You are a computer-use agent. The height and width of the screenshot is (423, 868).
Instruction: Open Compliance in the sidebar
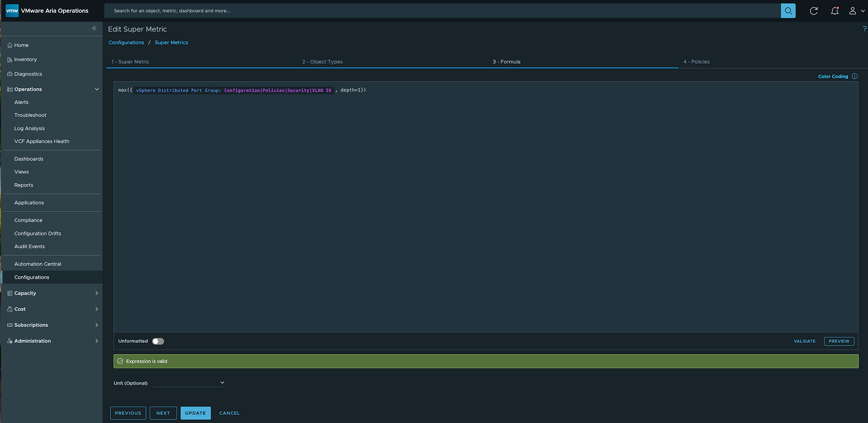(28, 221)
